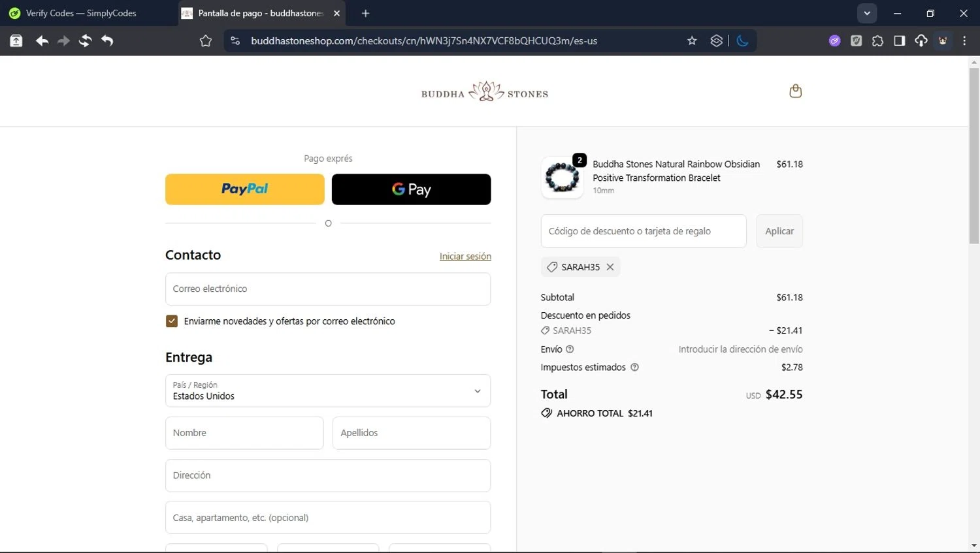This screenshot has height=553, width=980.
Task: Click the bracelet product thumbnail
Action: [x=562, y=178]
